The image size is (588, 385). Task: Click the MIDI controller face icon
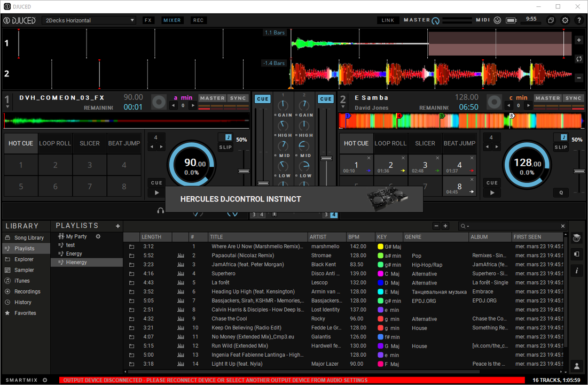[497, 20]
